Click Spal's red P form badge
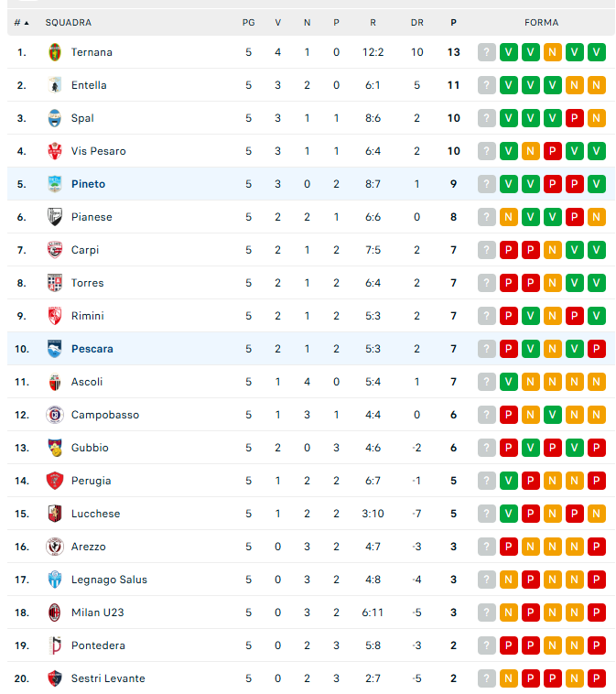The height and width of the screenshot is (694, 616). [575, 118]
